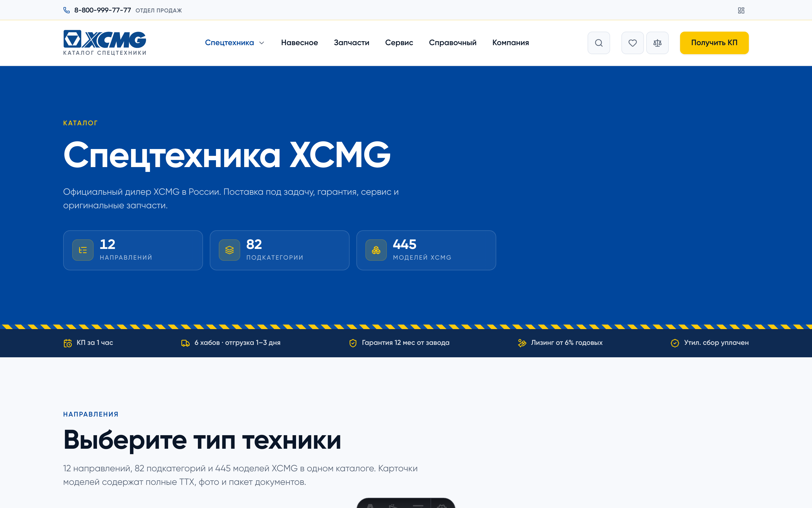Click the cubes icon in the 445 моделей card

click(376, 250)
